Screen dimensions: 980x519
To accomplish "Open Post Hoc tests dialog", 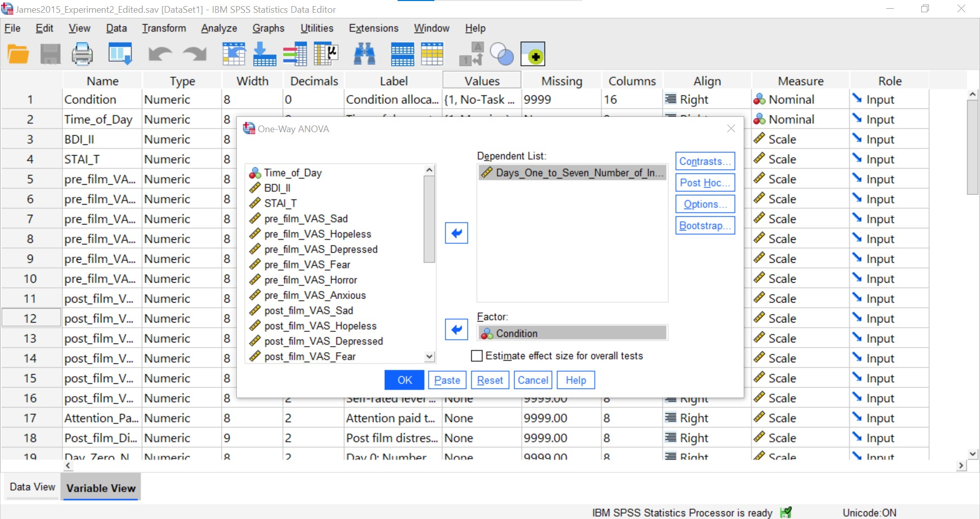I will tap(705, 183).
